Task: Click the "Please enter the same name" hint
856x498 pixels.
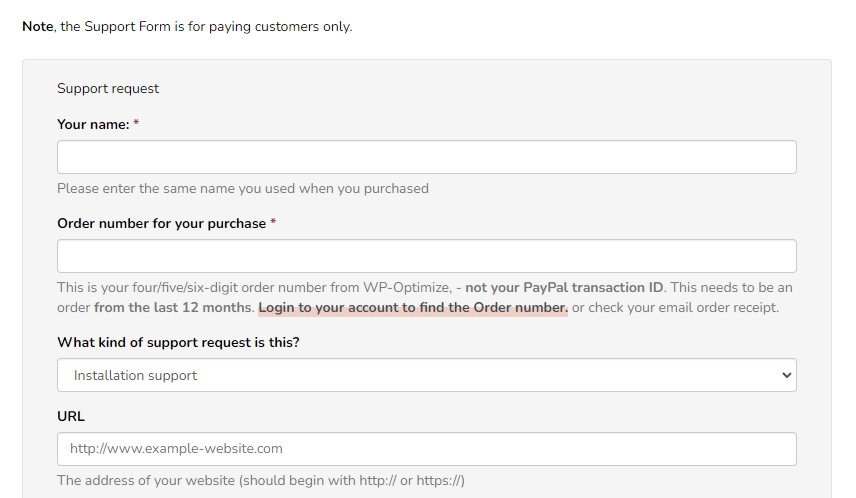Action: [x=242, y=188]
